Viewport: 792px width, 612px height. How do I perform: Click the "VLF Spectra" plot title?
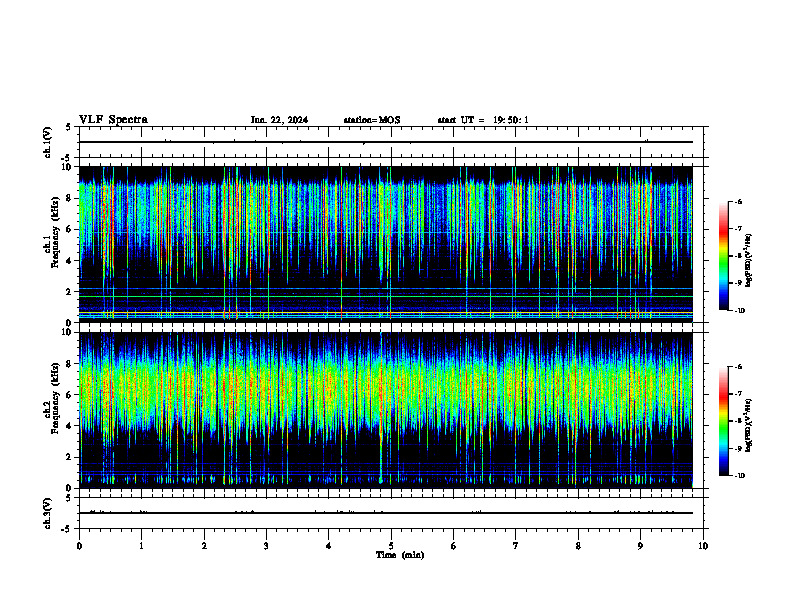click(113, 120)
